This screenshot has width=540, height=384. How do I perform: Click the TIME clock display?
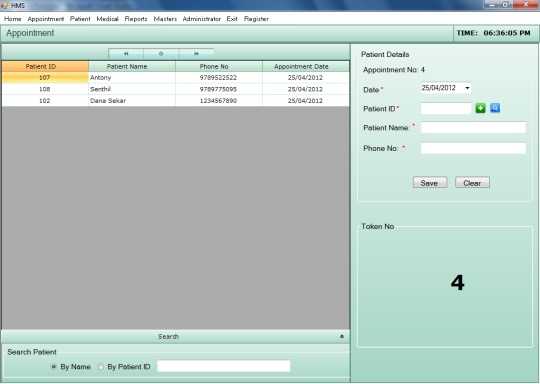[494, 33]
